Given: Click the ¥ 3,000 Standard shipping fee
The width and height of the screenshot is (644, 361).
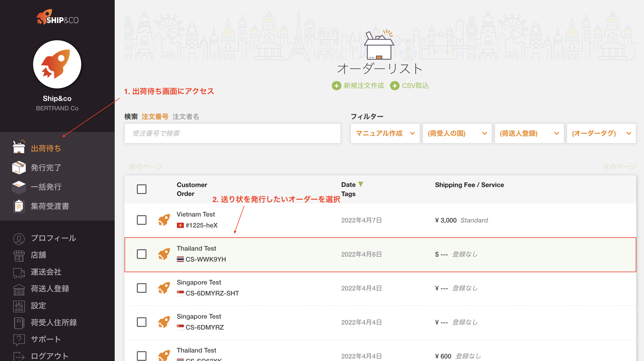Looking at the screenshot, I should [x=461, y=220].
